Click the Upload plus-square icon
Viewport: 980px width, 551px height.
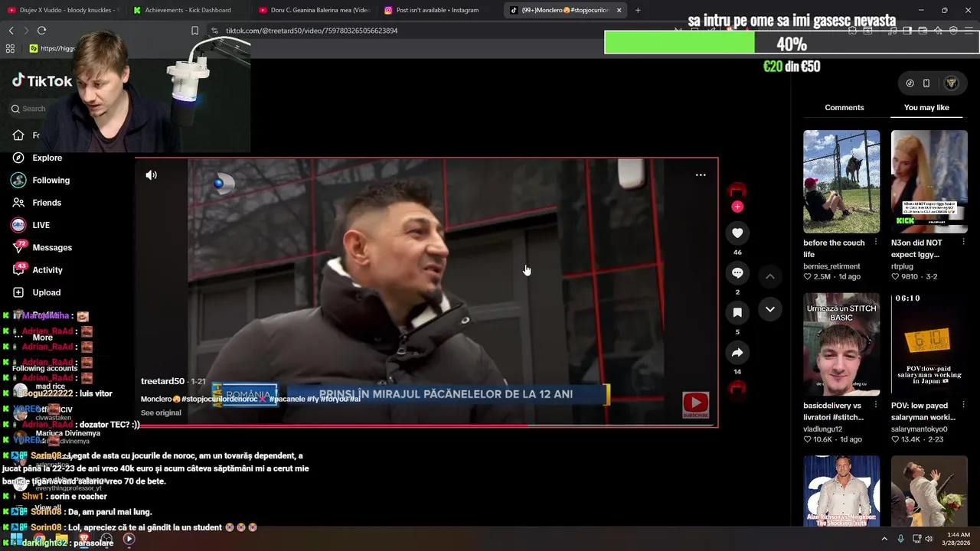(x=18, y=292)
